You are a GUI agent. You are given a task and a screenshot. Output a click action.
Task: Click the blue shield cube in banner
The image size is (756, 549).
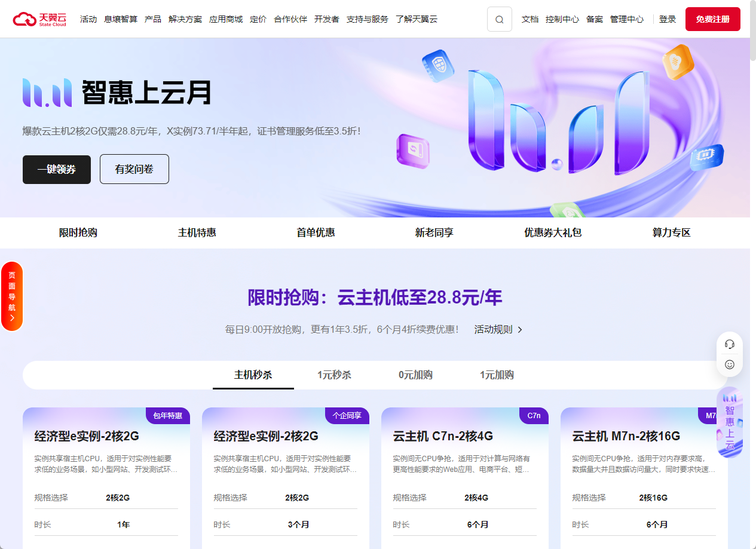(438, 65)
